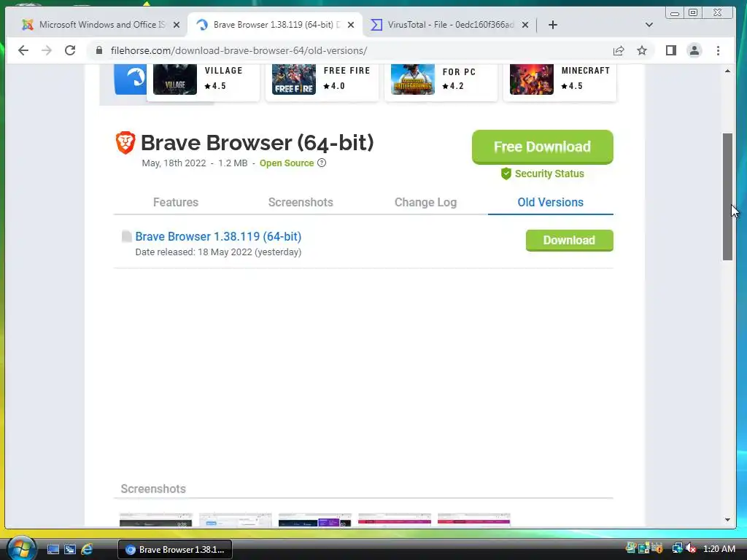The width and height of the screenshot is (747, 560).
Task: Click the browser forward arrow
Action: [47, 50]
